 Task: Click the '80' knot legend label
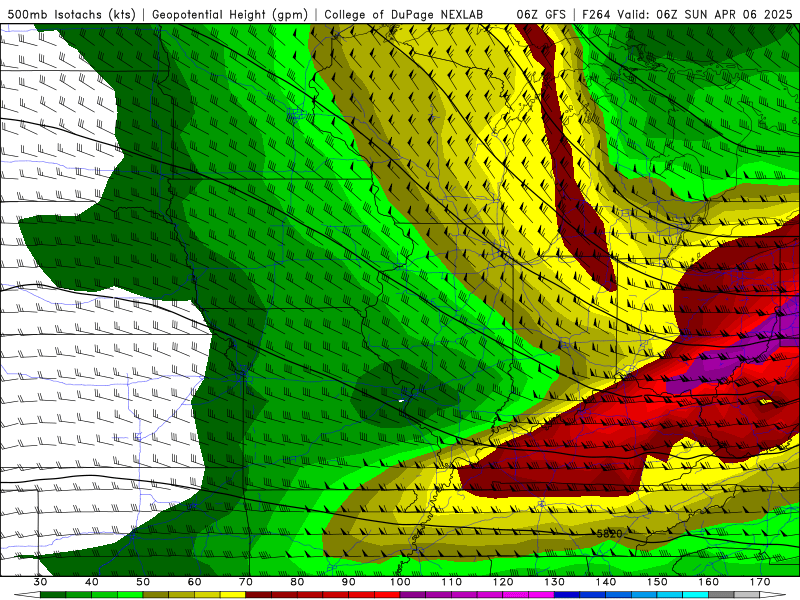pos(297,582)
